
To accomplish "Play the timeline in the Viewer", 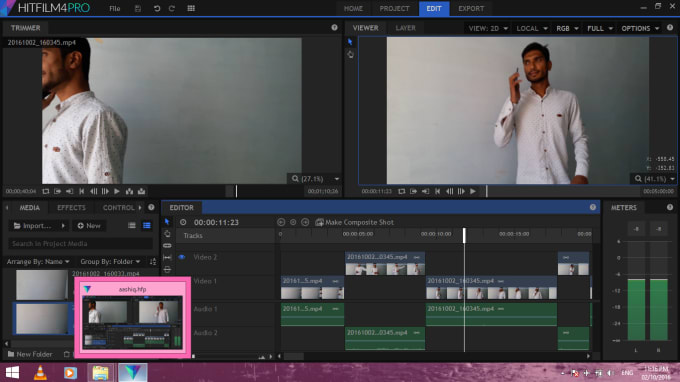I will 473,191.
